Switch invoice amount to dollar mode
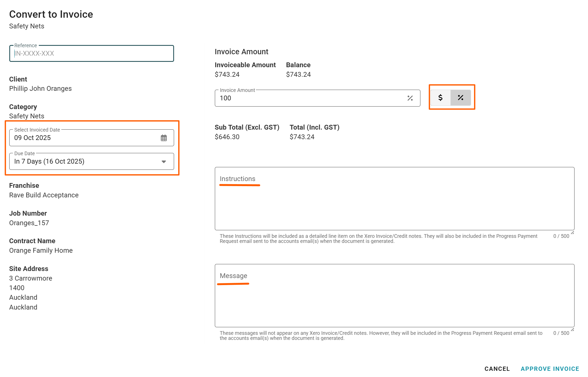 [440, 98]
